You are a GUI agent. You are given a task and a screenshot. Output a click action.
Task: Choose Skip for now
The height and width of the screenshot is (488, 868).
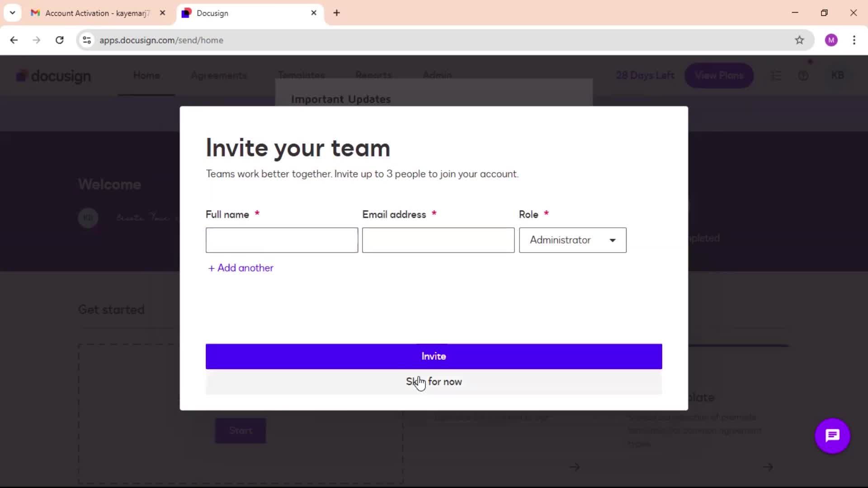pos(434,382)
